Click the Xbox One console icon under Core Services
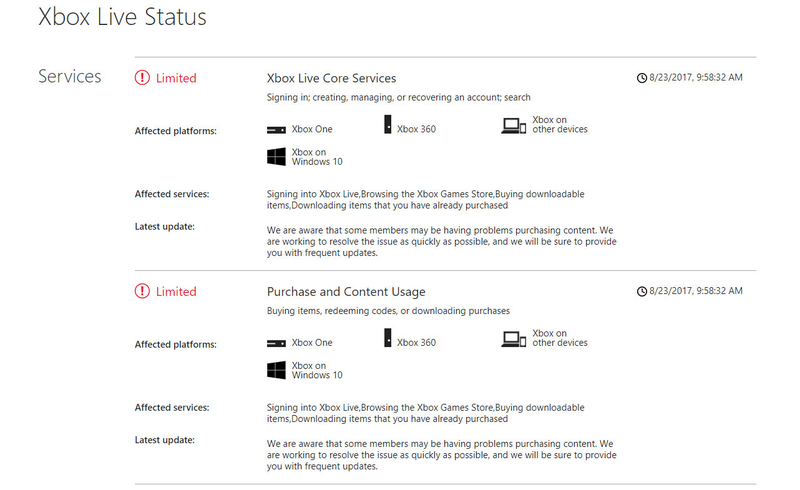 pyautogui.click(x=276, y=130)
